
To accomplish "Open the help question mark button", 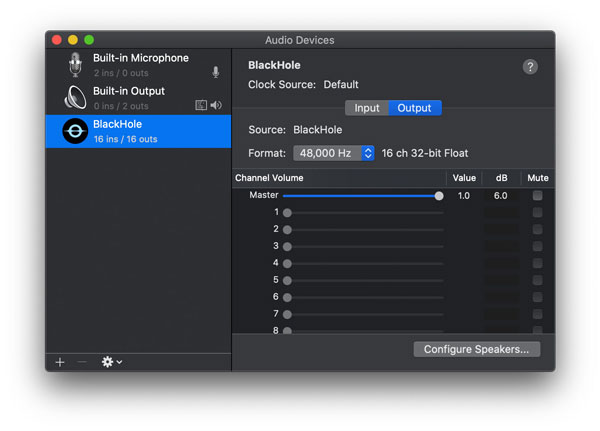I will click(x=530, y=67).
